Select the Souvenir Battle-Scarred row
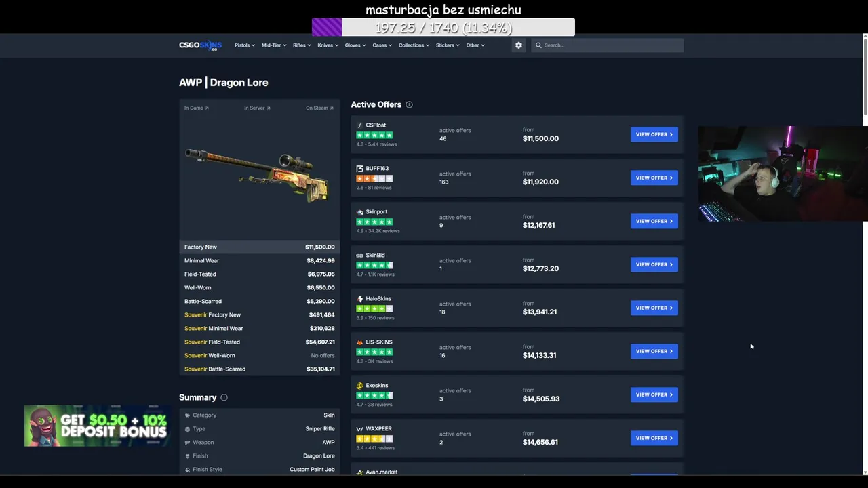868x488 pixels. coord(260,369)
